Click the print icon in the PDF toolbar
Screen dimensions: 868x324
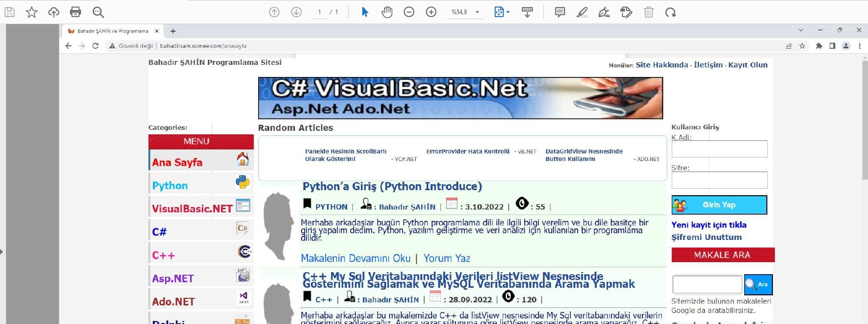click(75, 12)
